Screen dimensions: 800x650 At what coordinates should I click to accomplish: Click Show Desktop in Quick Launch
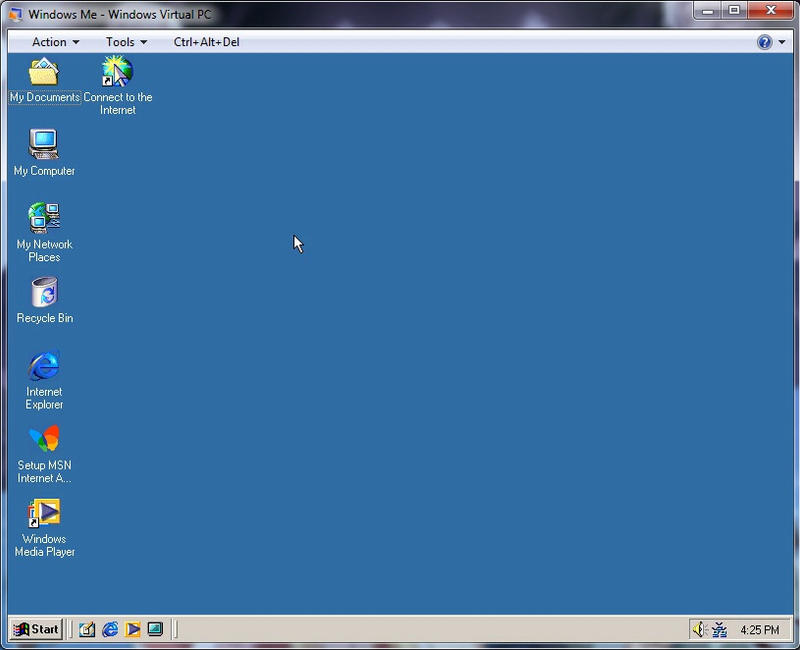click(x=155, y=630)
